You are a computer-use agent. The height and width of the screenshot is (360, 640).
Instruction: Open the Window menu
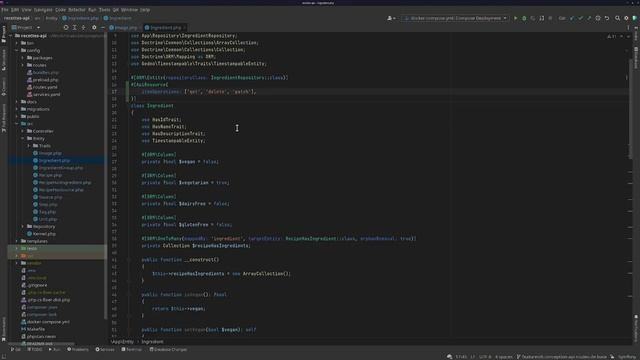[129, 9]
